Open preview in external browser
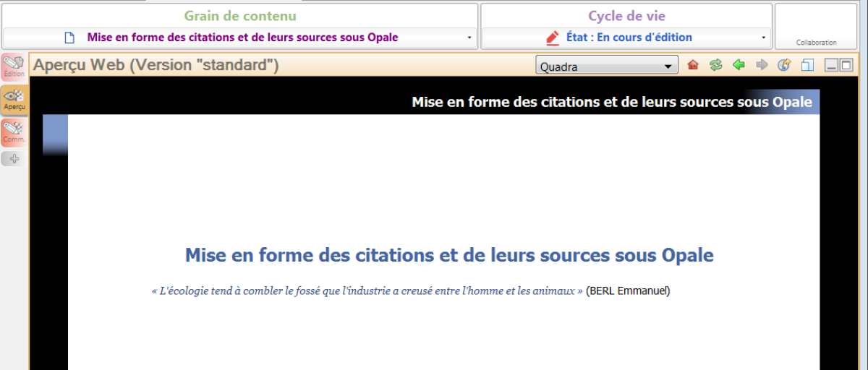868x370 pixels. [x=784, y=66]
